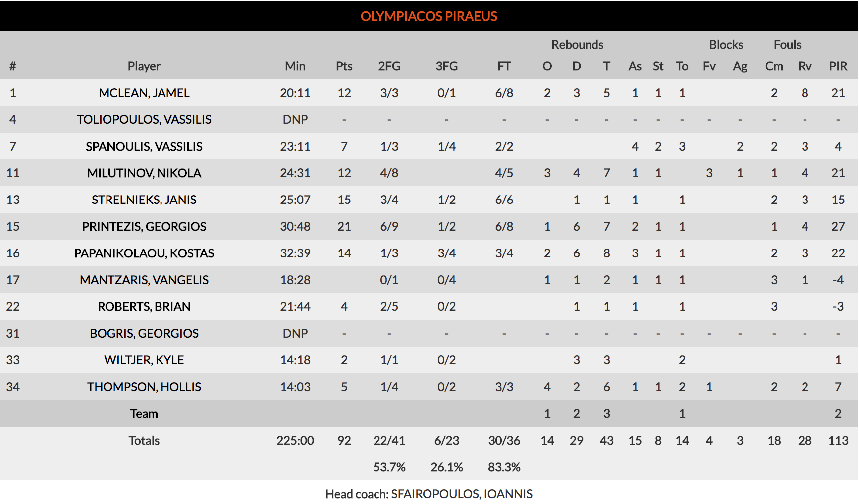Screen dimensions: 859x504
Task: Click Wiltjer, Kyle player name
Action: click(x=144, y=360)
